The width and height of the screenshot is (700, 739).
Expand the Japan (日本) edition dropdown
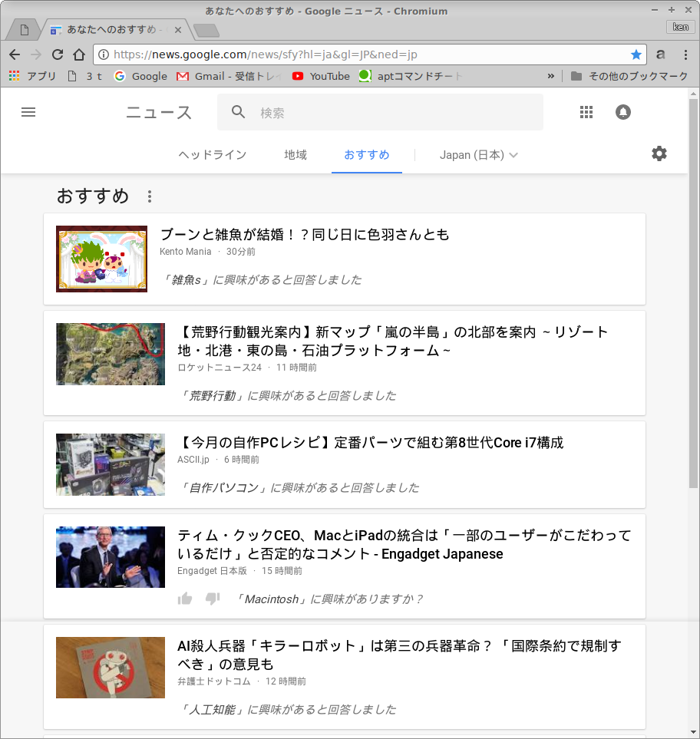(478, 155)
